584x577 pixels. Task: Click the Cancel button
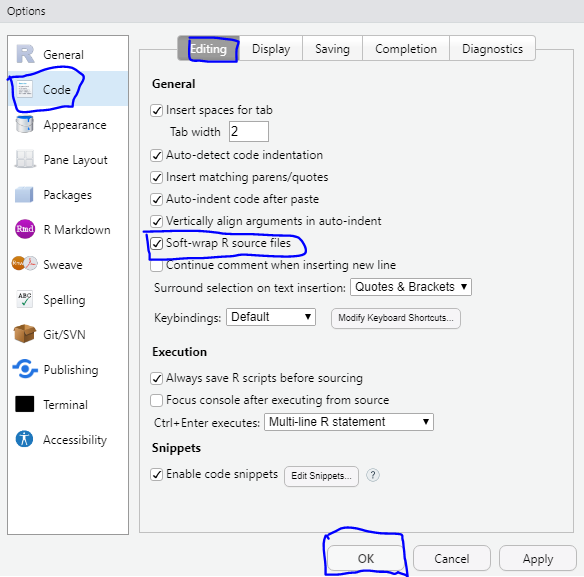tap(452, 558)
